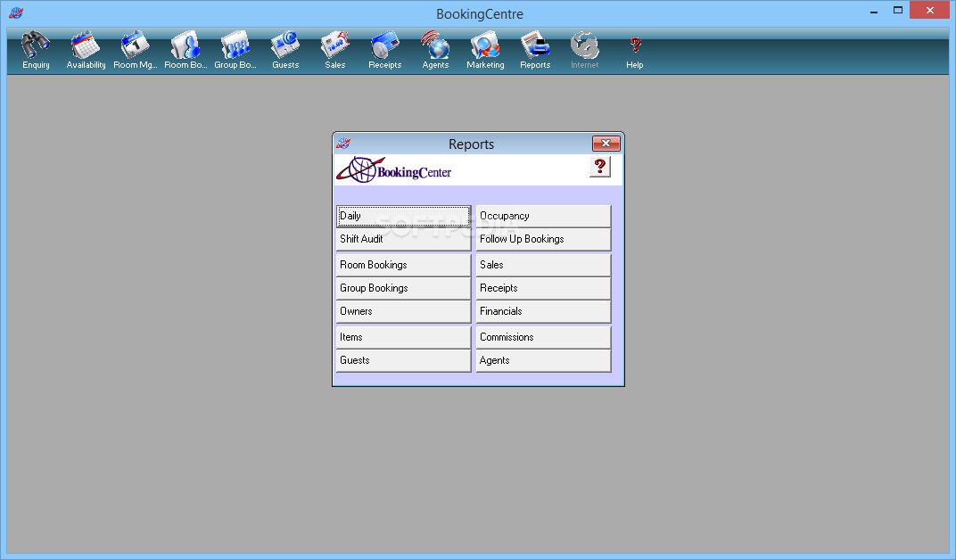
Task: Open the Agents toolbar icon
Action: tap(435, 50)
